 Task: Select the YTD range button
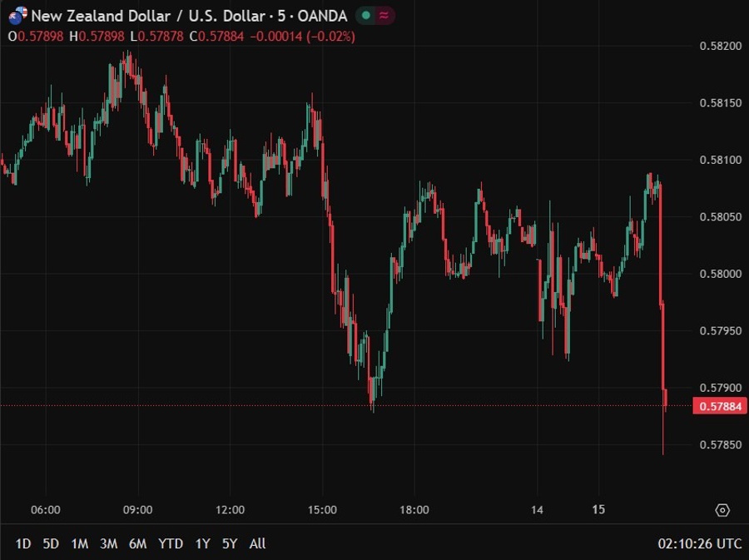click(x=170, y=543)
